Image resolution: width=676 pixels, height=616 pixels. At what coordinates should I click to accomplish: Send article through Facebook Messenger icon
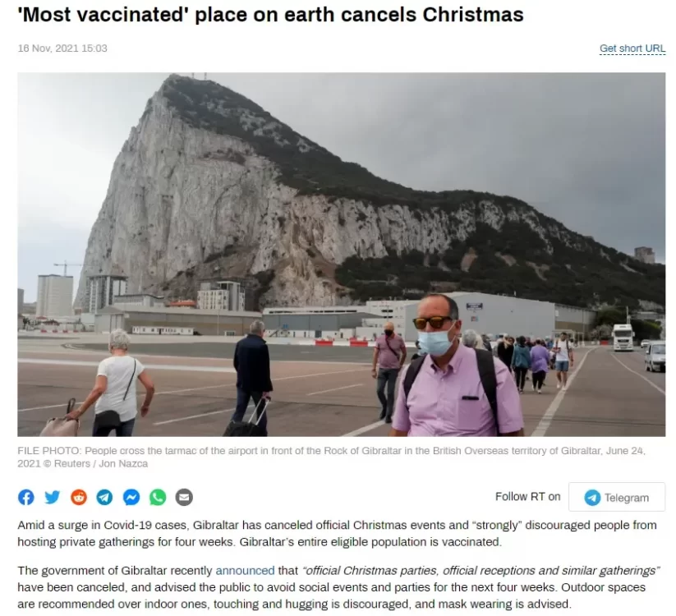point(131,497)
